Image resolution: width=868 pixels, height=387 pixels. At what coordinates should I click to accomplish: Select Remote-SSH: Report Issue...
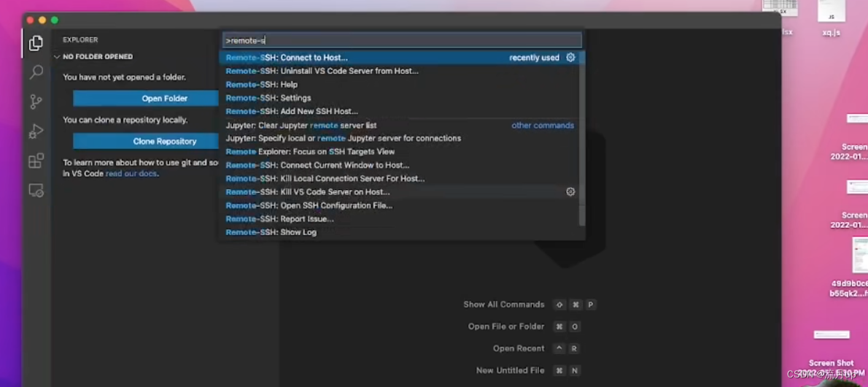click(x=399, y=219)
